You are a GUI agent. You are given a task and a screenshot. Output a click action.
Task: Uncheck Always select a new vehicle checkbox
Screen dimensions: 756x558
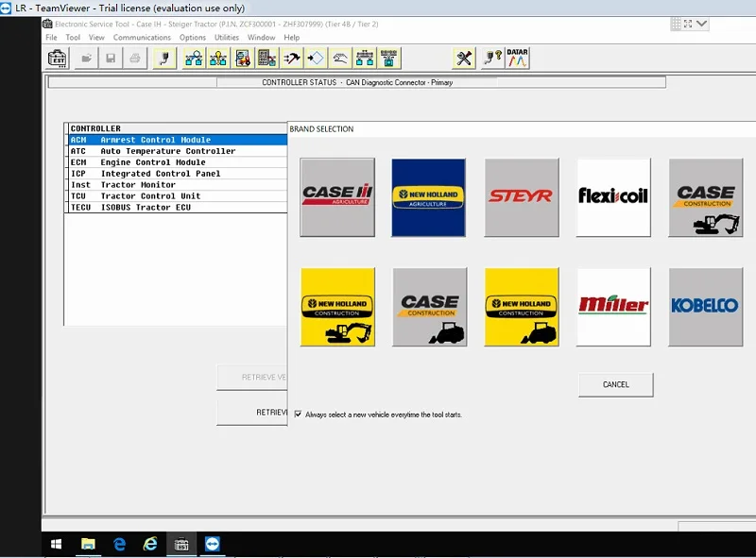coord(298,414)
